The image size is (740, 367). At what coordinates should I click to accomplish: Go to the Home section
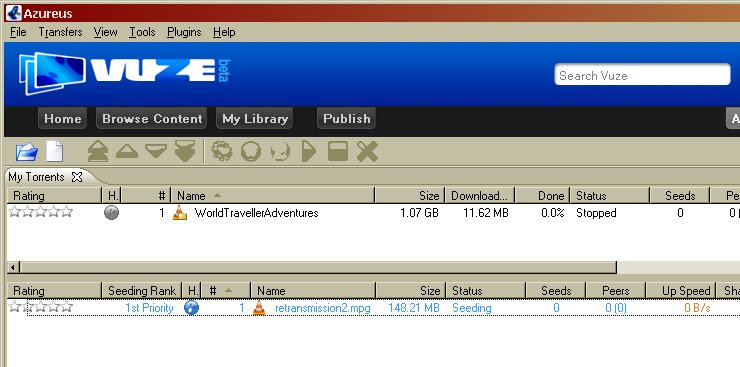click(62, 118)
